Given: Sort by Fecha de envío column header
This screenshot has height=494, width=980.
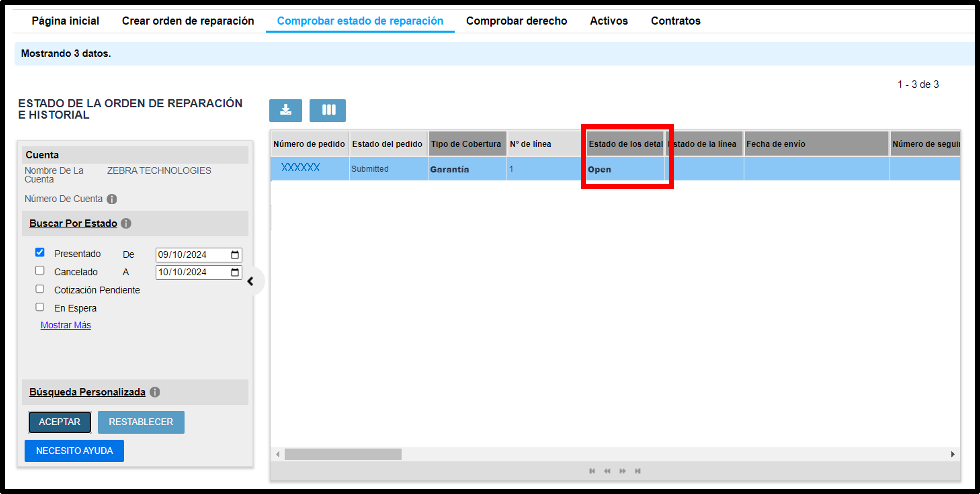Looking at the screenshot, I should [x=817, y=144].
